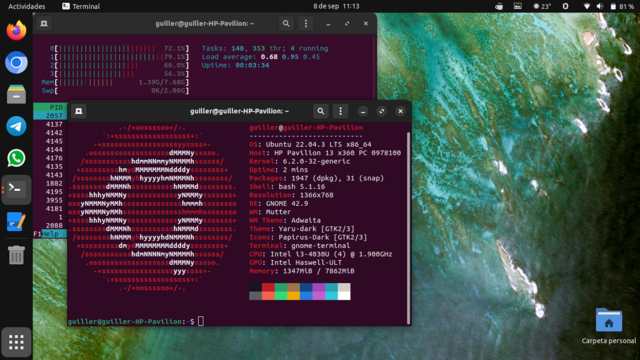Open Firefox from the dock
This screenshot has height=360, width=640.
pos(16,31)
